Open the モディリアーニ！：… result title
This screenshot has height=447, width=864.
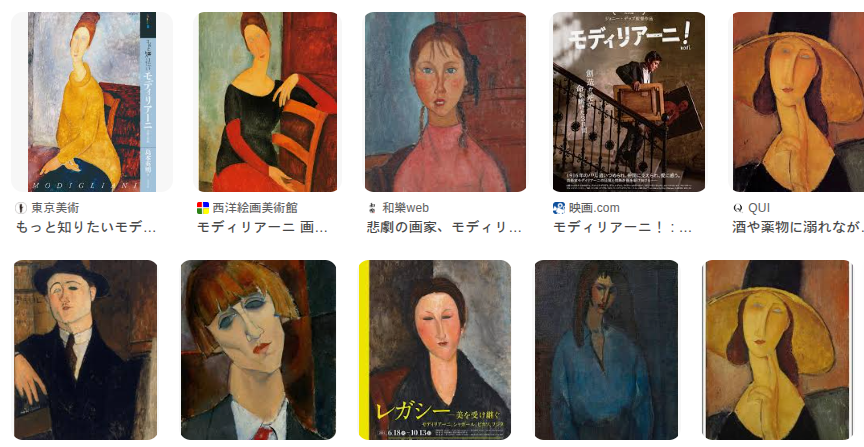tap(622, 227)
